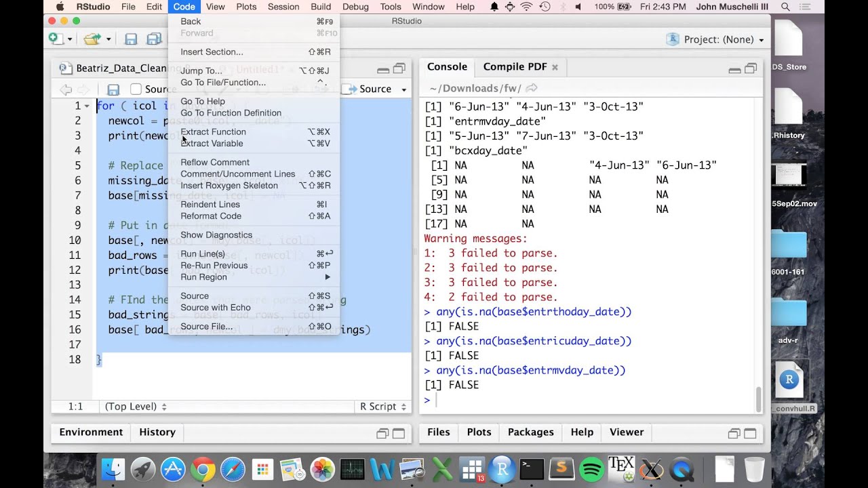Viewport: 868px width, 488px height.
Task: Click the Wi-Fi status icon in menu bar
Action: point(527,7)
